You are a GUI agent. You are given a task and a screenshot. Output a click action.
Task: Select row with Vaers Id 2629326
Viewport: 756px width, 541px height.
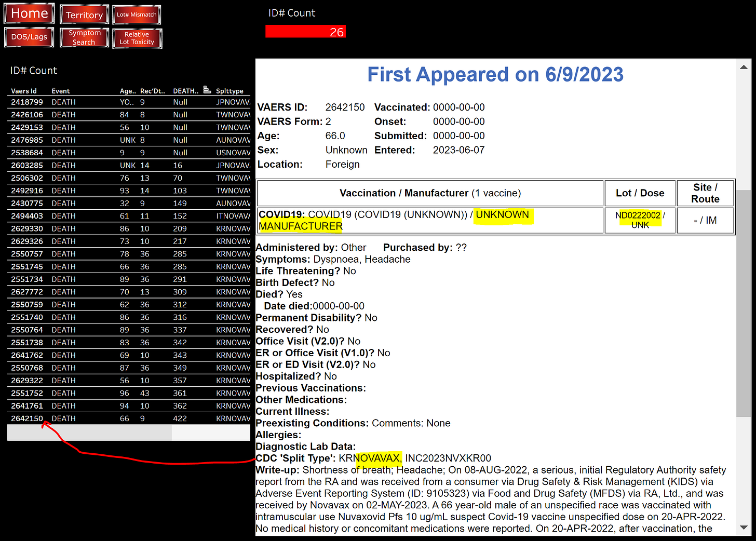[129, 241]
